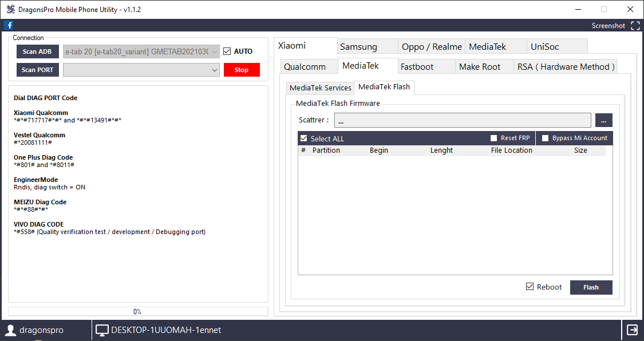Click the dragonspro username in status bar

(41, 330)
